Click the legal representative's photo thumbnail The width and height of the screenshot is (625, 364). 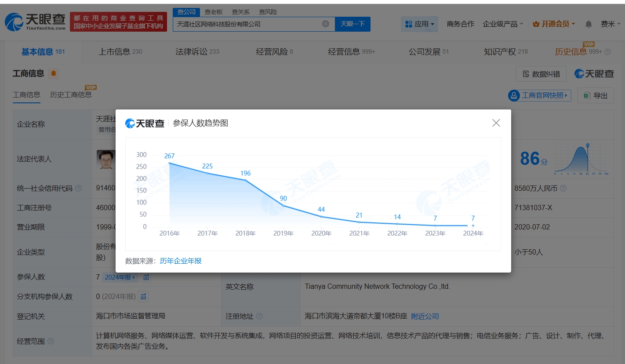106,160
